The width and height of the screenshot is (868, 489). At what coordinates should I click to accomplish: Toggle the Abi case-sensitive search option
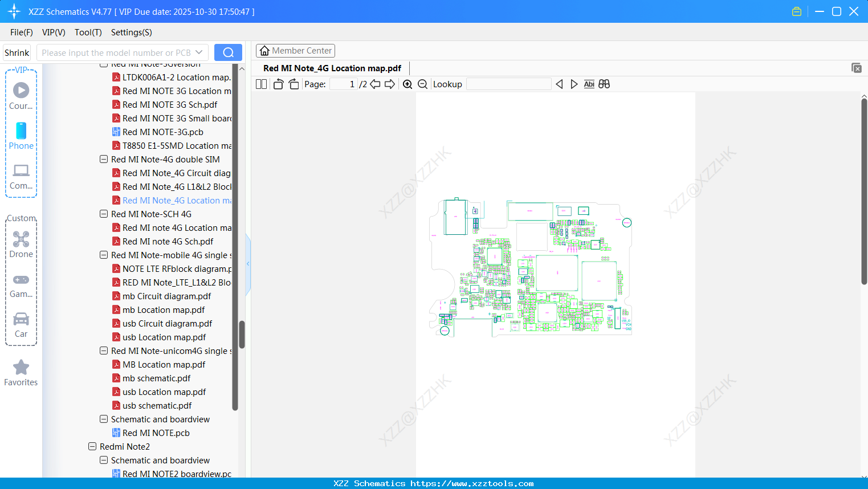point(589,84)
